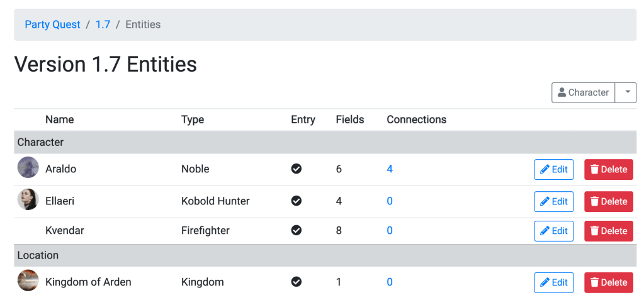Delete the Ellaeri entity
Image resolution: width=644 pixels, height=295 pixels.
pyautogui.click(x=609, y=201)
